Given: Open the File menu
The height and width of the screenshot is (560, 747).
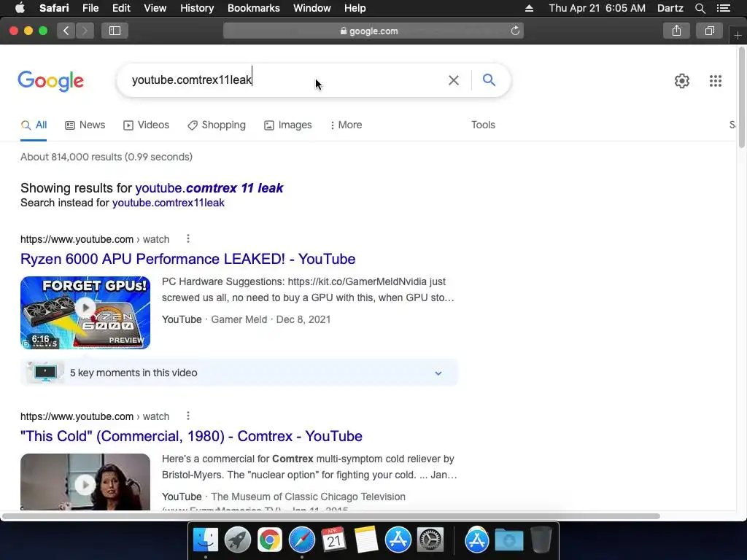Looking at the screenshot, I should (90, 8).
